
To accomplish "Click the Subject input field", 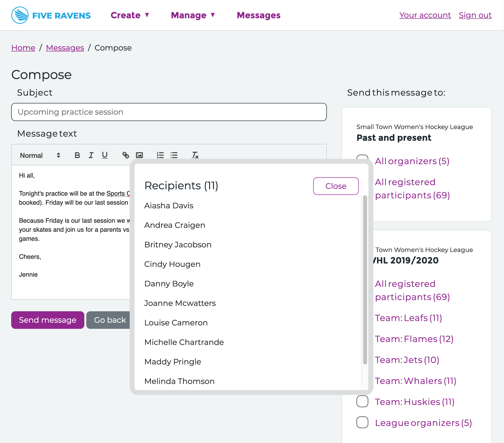I will [169, 112].
